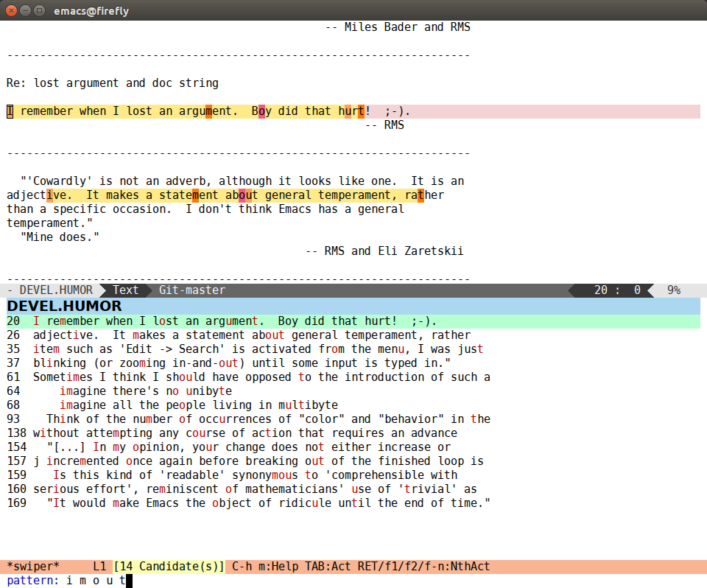Click the line 'than a specific occasion'
Viewport: 707px width, 588px height.
(205, 209)
